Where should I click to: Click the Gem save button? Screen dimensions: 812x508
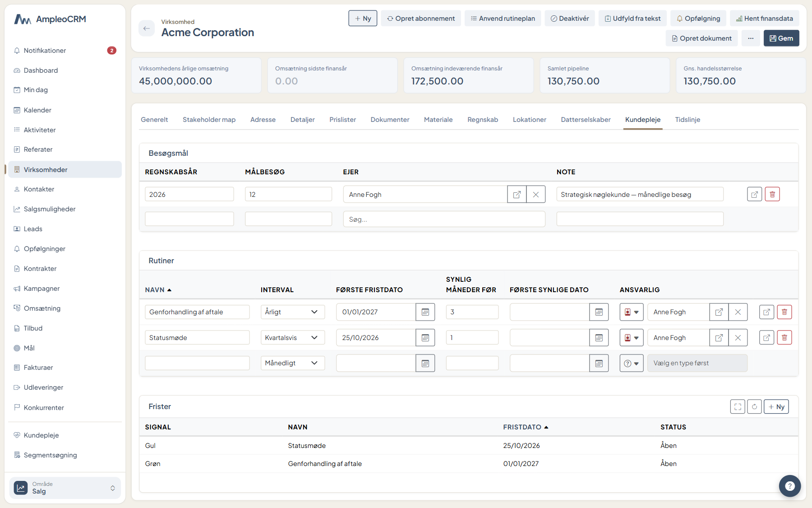tap(781, 38)
